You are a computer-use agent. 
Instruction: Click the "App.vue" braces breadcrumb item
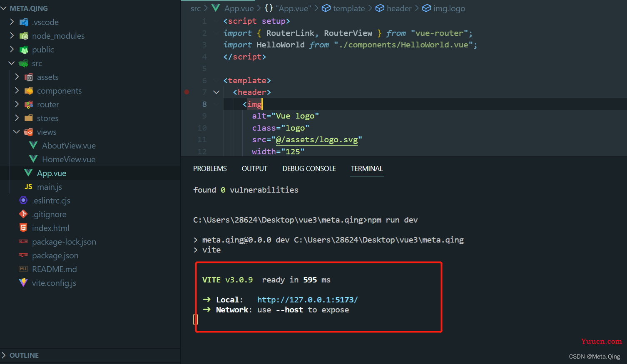tap(288, 8)
